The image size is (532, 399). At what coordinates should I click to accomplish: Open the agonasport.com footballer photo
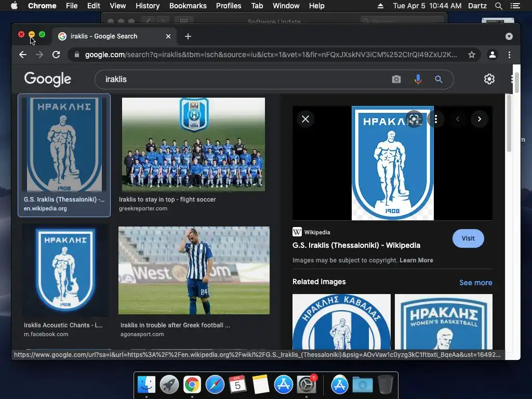(x=194, y=270)
